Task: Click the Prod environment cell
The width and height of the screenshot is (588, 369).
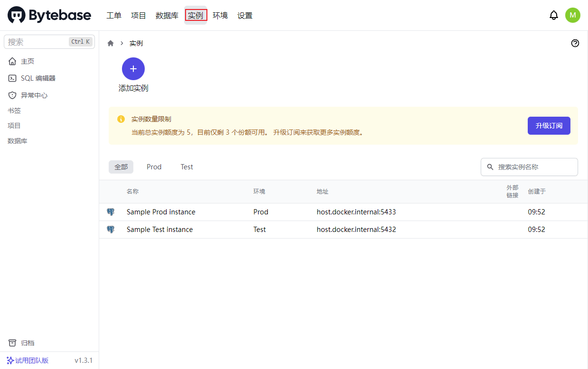Action: 261,212
